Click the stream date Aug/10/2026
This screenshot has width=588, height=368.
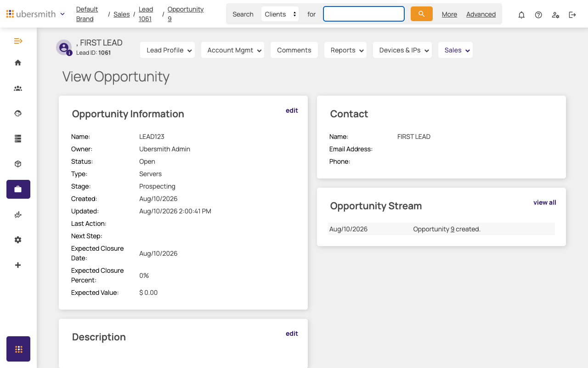tap(348, 229)
